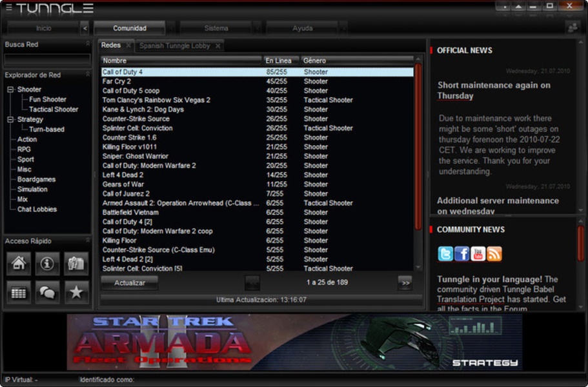Click the RSS feed icon

click(x=494, y=253)
